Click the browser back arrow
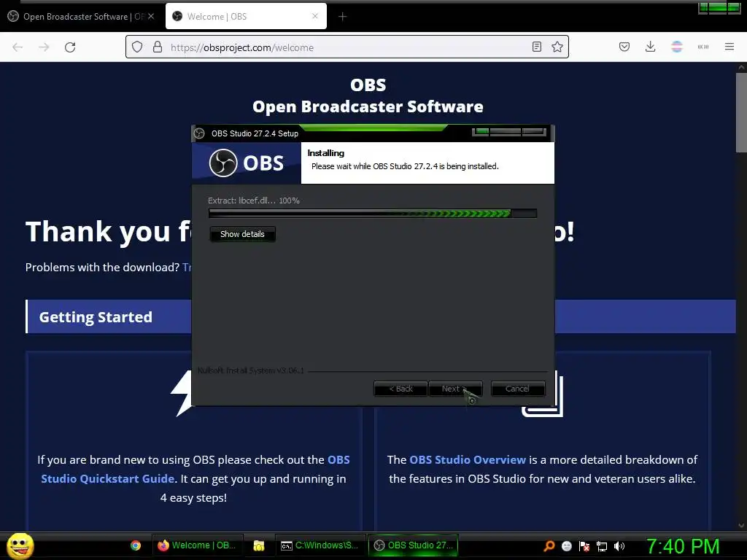747x560 pixels. point(18,47)
